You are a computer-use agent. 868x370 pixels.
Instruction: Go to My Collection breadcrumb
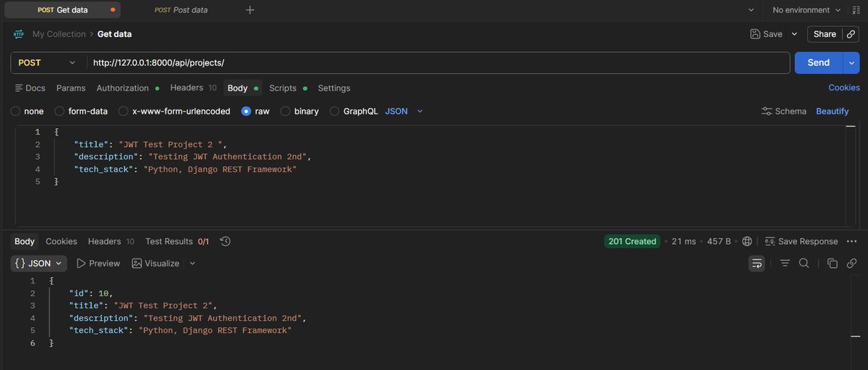coord(59,34)
